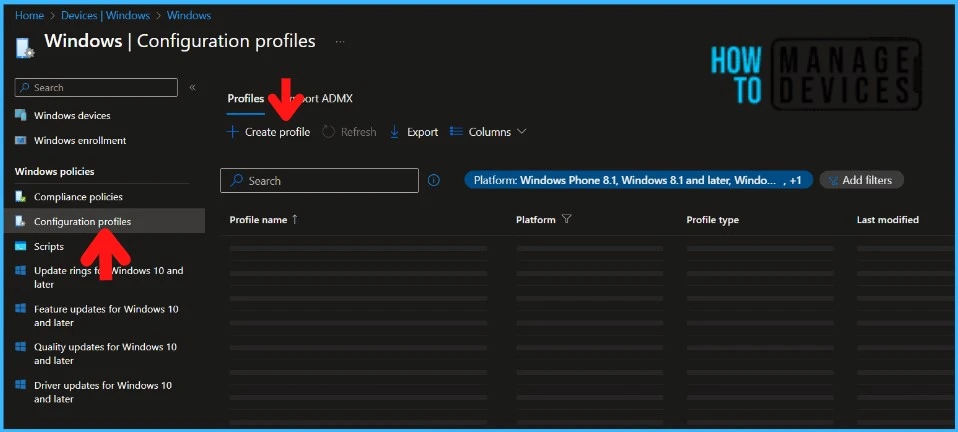
Task: Focus the sidebar Search box
Action: tap(96, 87)
